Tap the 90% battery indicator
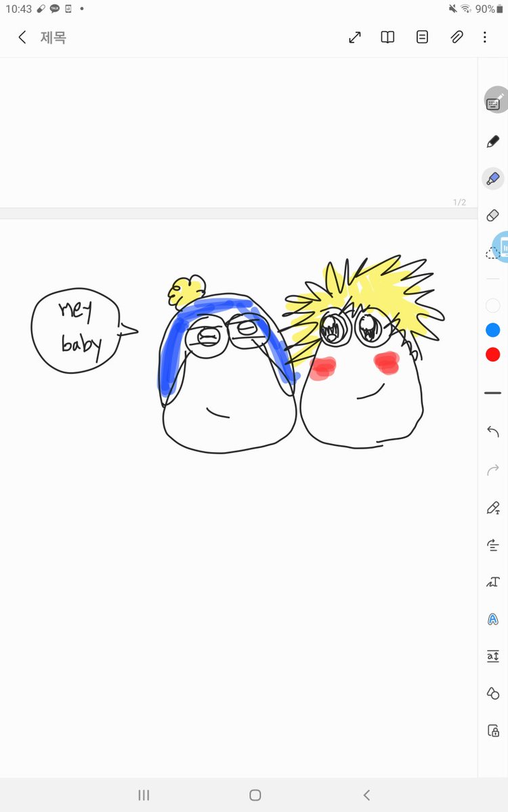Viewport: 508px width, 812px height. point(489,9)
